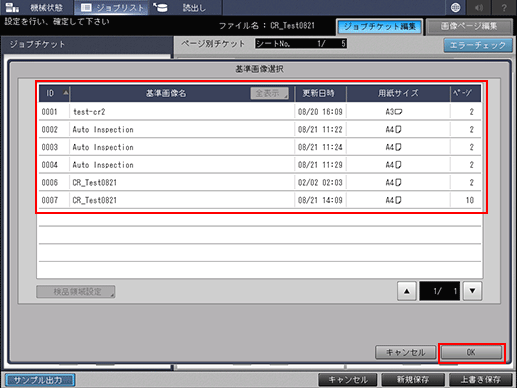
Task: Click the 全表示 show-all button
Action: [269, 93]
